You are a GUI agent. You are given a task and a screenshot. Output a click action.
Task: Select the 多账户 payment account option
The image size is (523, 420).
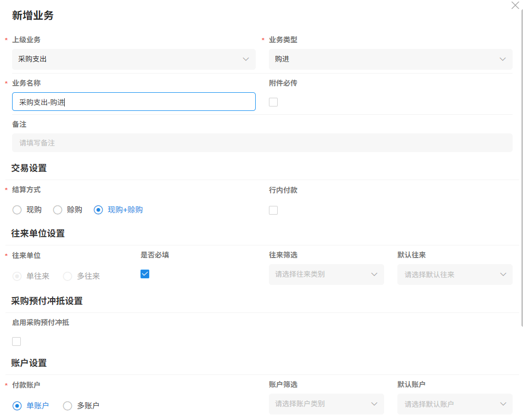(x=67, y=406)
